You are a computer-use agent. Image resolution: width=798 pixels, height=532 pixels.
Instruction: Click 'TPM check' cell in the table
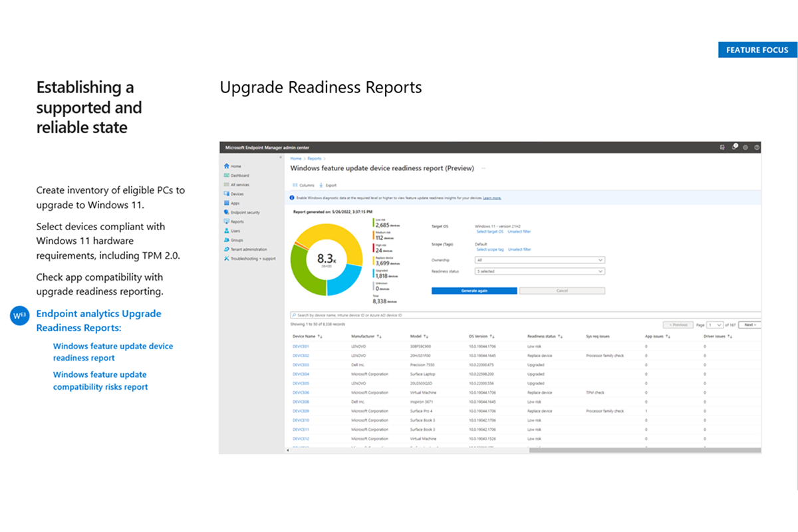[595, 392]
